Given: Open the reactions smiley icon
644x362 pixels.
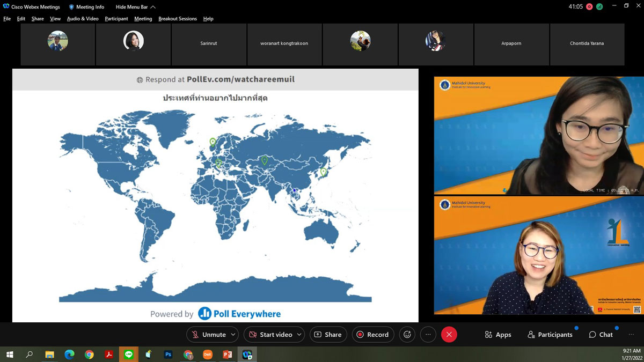Looking at the screenshot, I should click(x=407, y=335).
